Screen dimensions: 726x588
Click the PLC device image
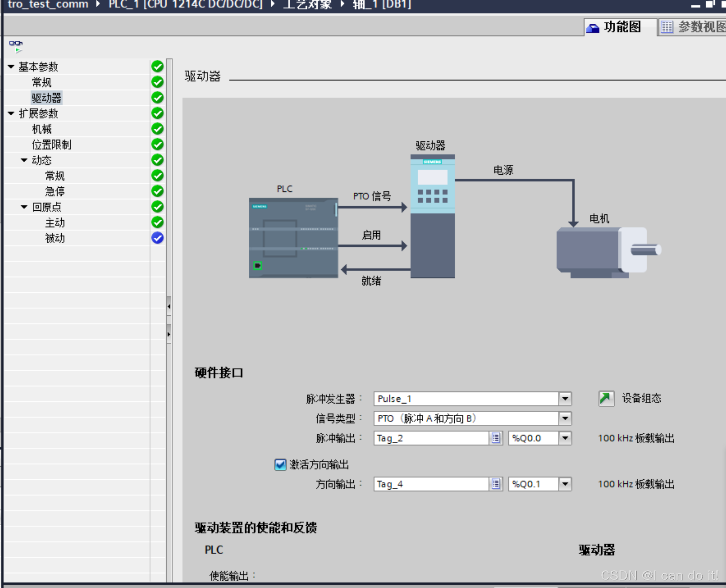tap(293, 238)
